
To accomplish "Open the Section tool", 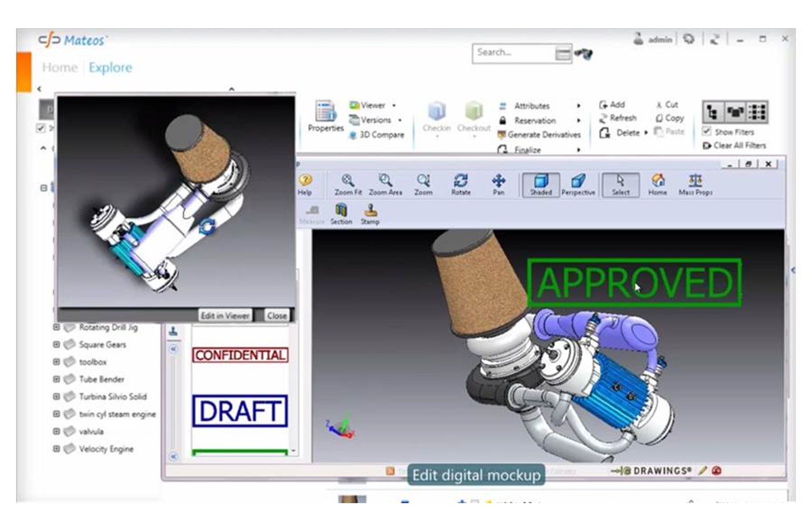I will coord(341,210).
